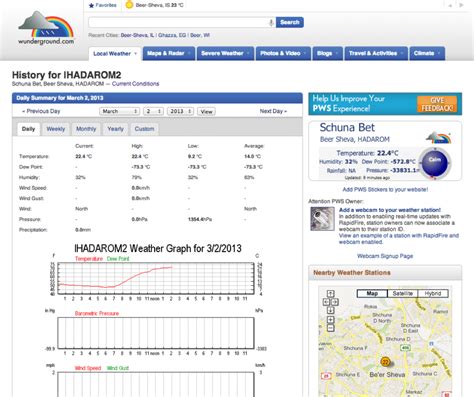Click the View button
This screenshot has width=474, height=397.
click(206, 112)
